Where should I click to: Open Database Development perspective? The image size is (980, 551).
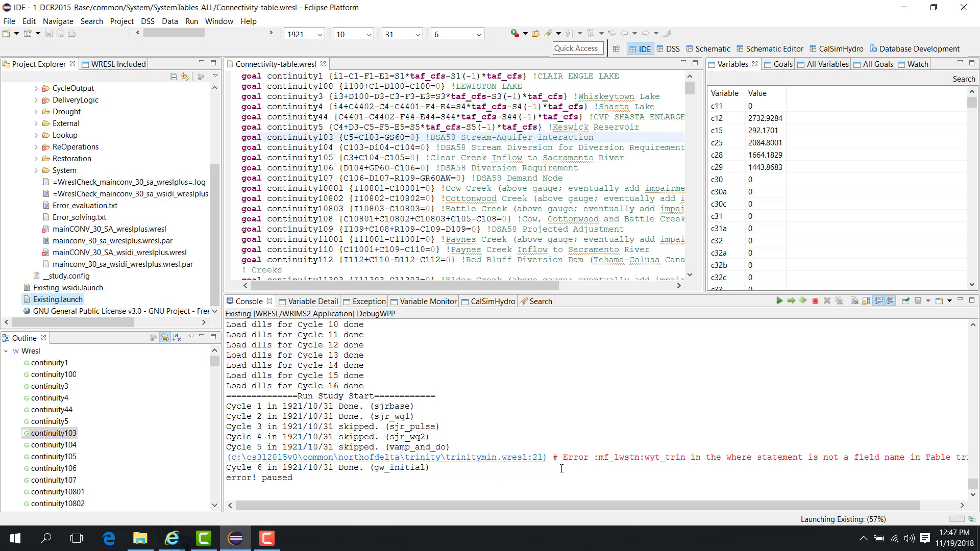coord(915,49)
